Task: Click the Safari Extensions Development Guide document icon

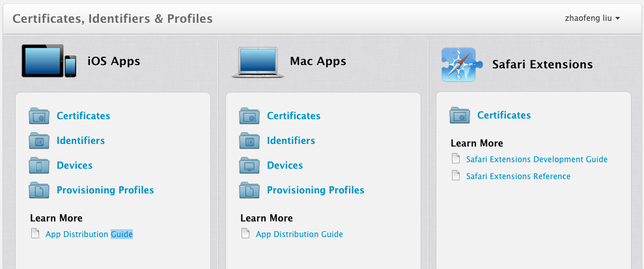Action: (x=455, y=158)
